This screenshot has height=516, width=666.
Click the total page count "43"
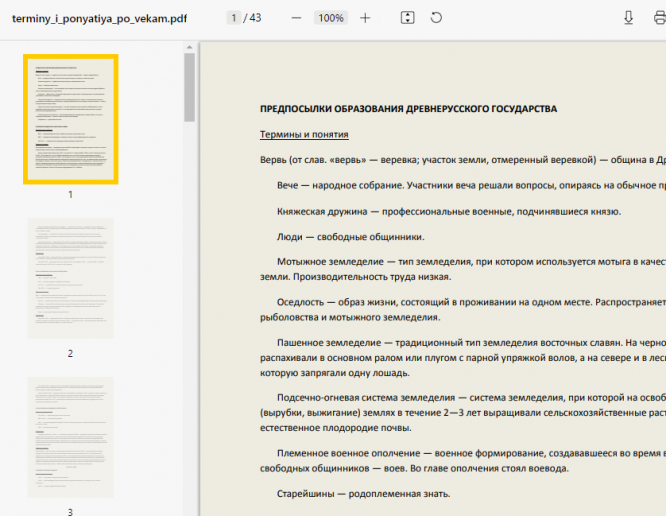(256, 18)
